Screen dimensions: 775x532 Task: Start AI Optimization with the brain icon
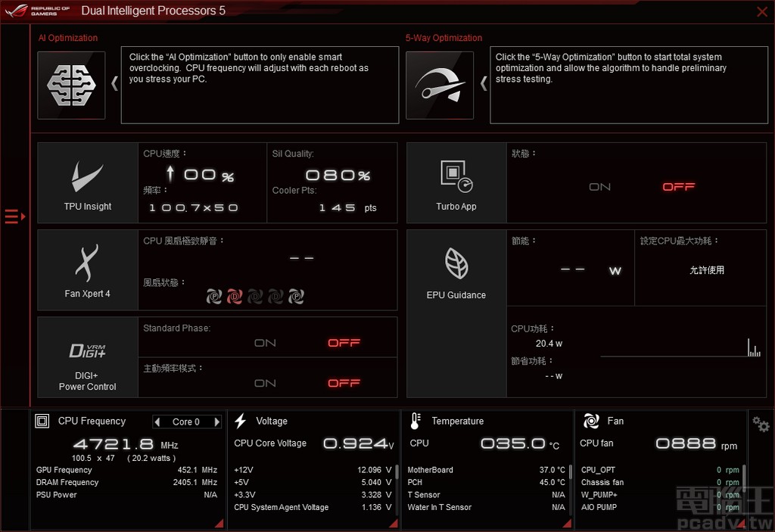point(71,85)
